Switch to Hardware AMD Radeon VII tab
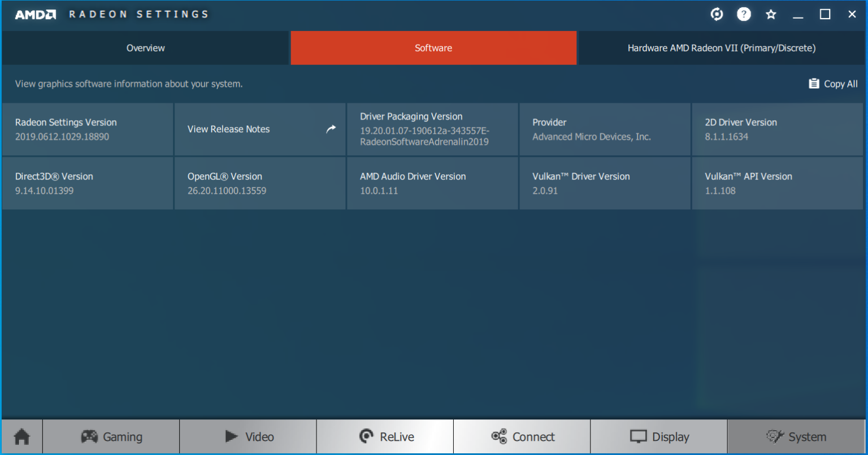This screenshot has width=868, height=455. tap(721, 48)
